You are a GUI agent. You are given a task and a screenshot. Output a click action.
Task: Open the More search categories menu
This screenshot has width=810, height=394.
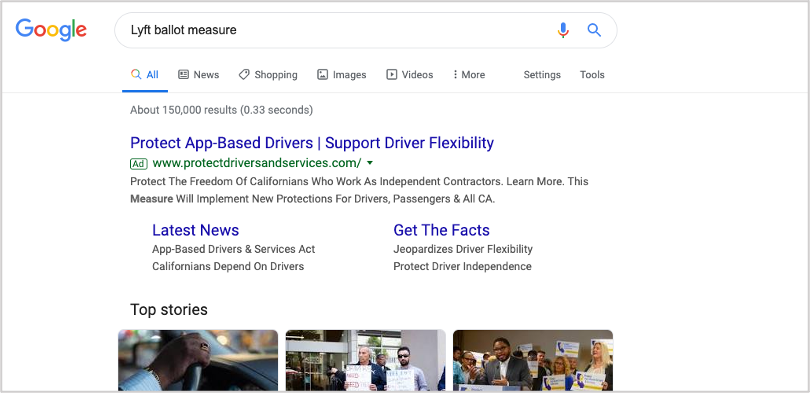[x=469, y=74]
